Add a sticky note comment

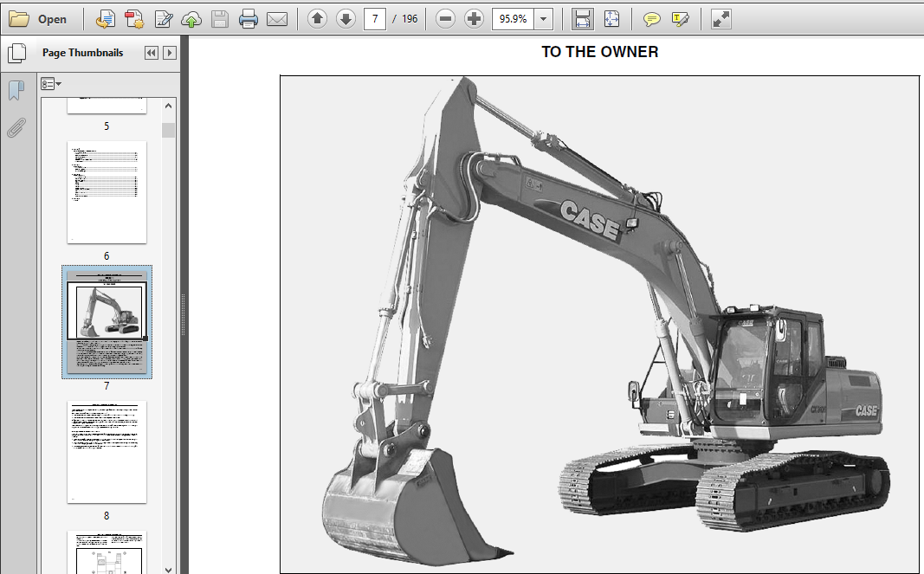652,19
